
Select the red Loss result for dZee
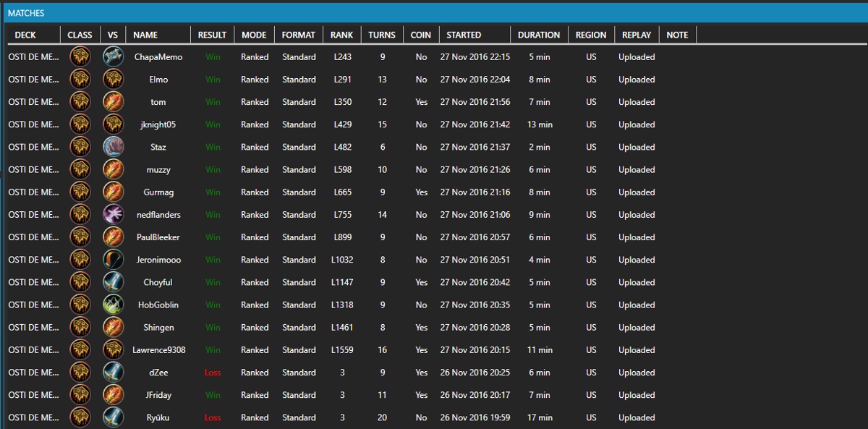click(213, 373)
